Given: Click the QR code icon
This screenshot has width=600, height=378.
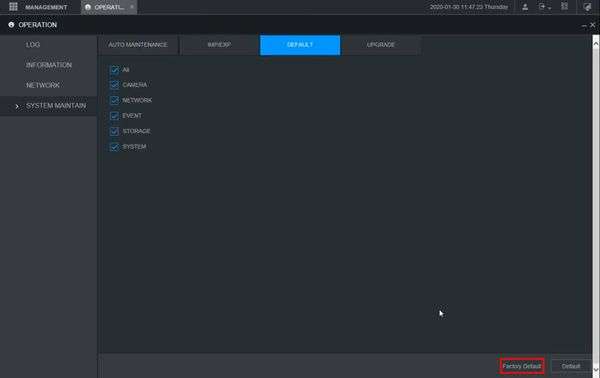Looking at the screenshot, I should pyautogui.click(x=564, y=7).
